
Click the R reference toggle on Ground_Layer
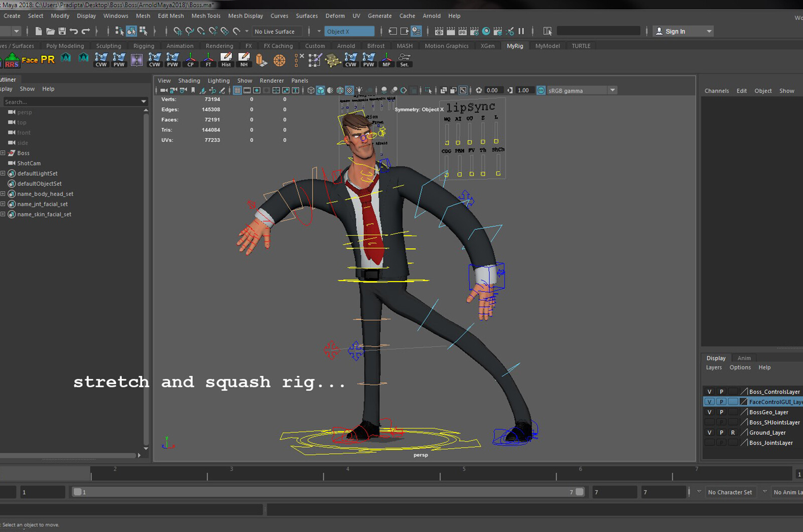click(x=733, y=432)
